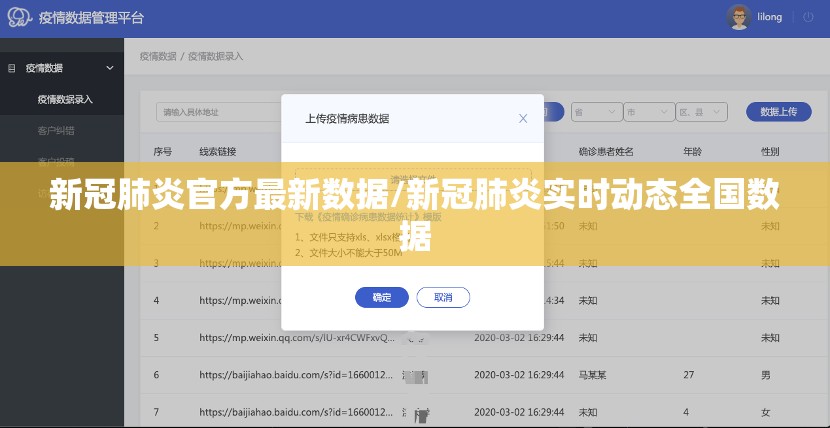Click the 序号 column header
This screenshot has width=830, height=428.
(163, 152)
